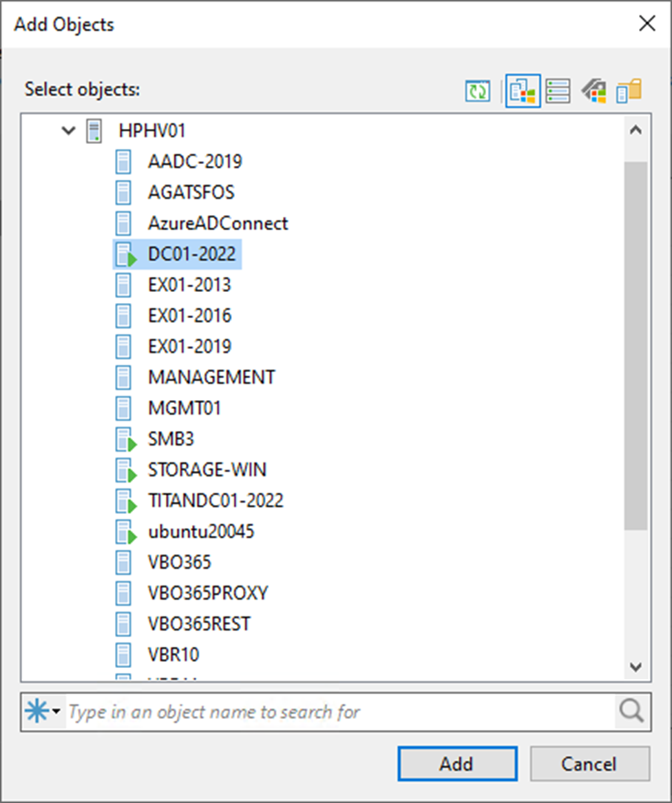The image size is (672, 803).
Task: Select the ubuntu20045 VM entry
Action: coord(200,532)
